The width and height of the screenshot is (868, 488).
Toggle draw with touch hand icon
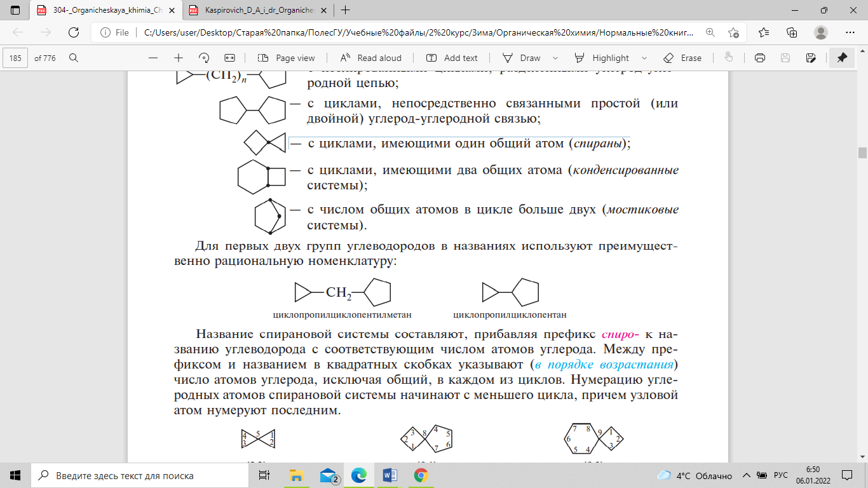[729, 58]
